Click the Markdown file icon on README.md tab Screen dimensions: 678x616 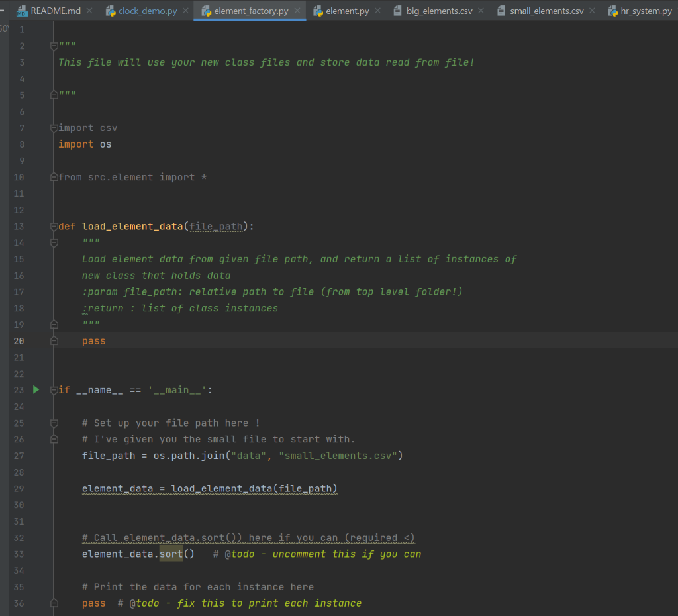tap(22, 11)
